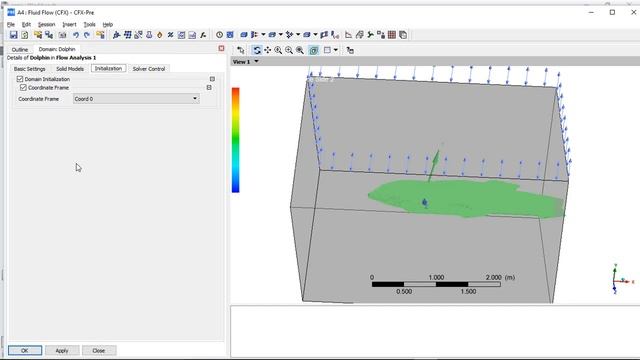Viewport: 640px width, 360px height.
Task: Select the Domain: Dolphin tab
Action: (57, 49)
